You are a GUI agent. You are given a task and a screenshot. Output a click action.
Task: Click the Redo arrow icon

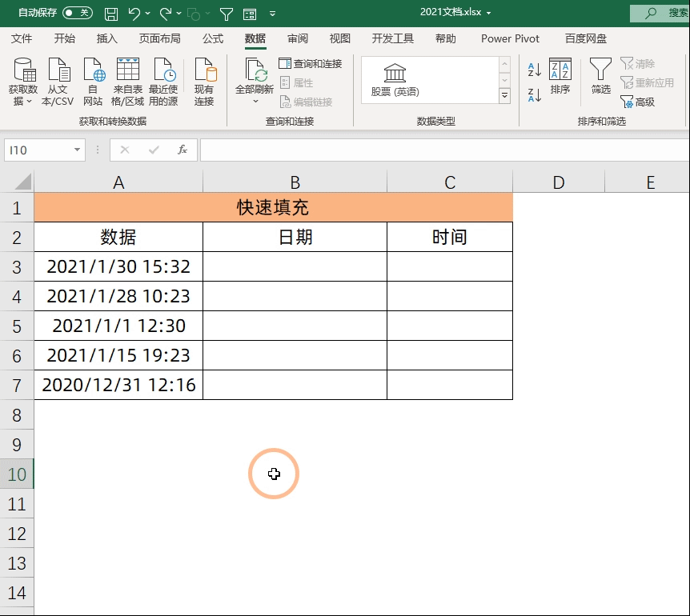(166, 14)
